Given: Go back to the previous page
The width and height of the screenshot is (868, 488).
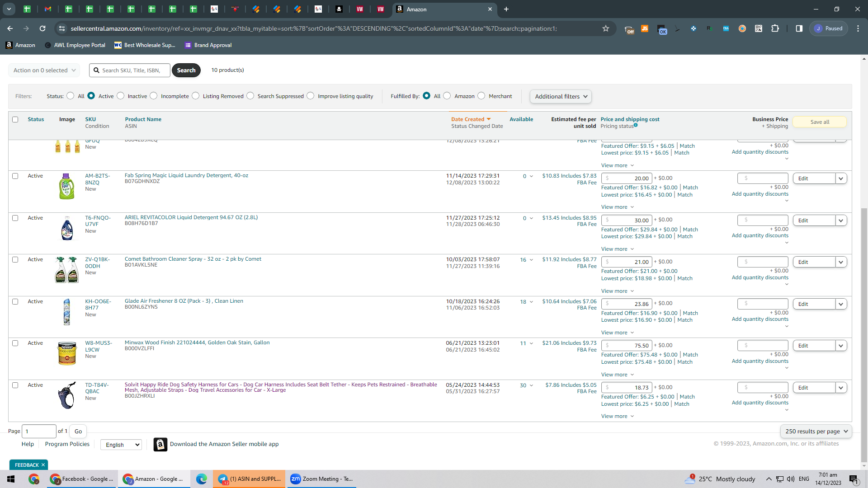Looking at the screenshot, I should click(x=10, y=28).
